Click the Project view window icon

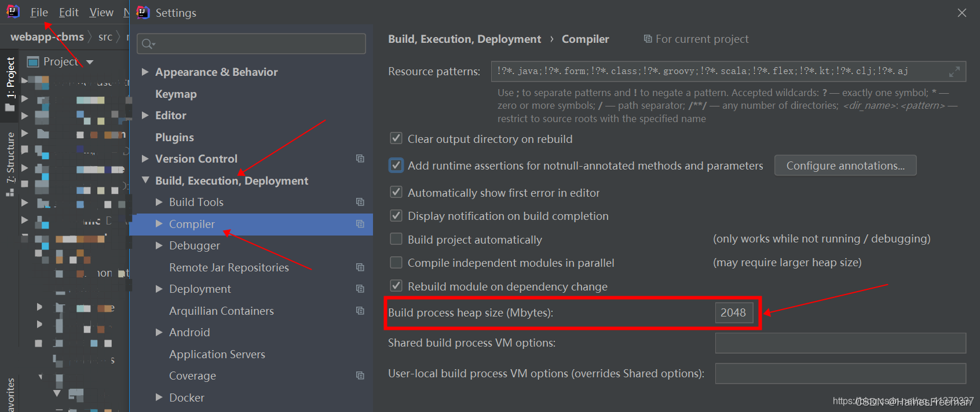click(33, 61)
